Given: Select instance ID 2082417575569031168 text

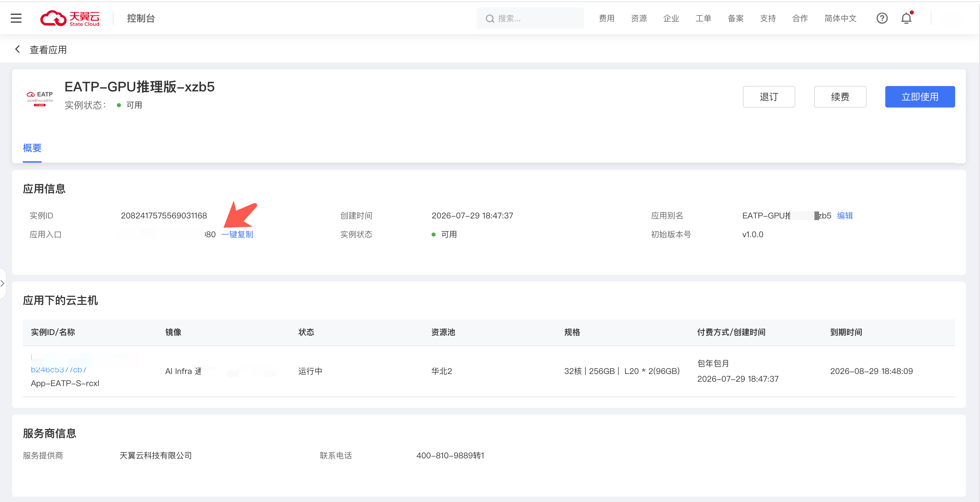Looking at the screenshot, I should point(164,215).
